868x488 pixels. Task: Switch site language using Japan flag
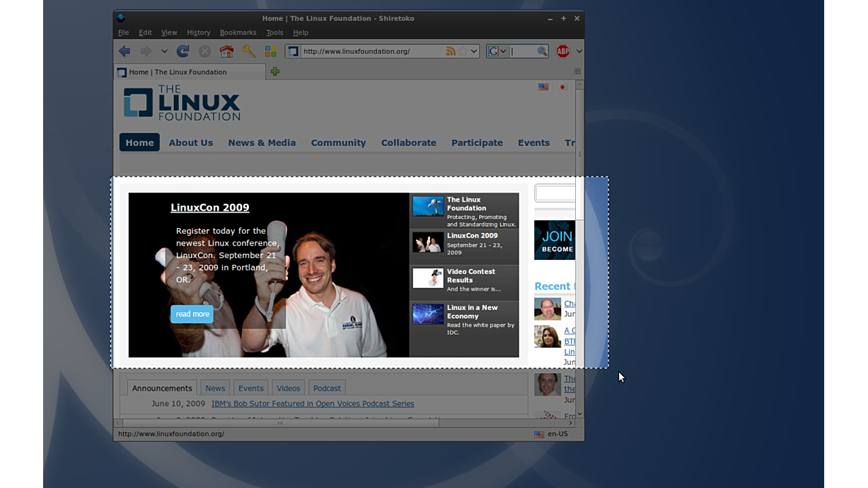(563, 87)
